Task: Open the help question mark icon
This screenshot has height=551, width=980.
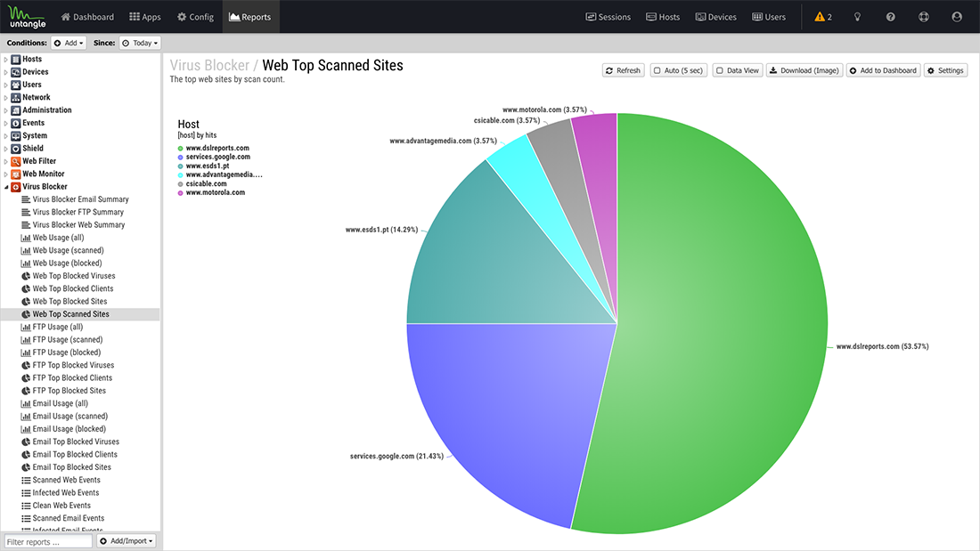Action: click(x=891, y=17)
